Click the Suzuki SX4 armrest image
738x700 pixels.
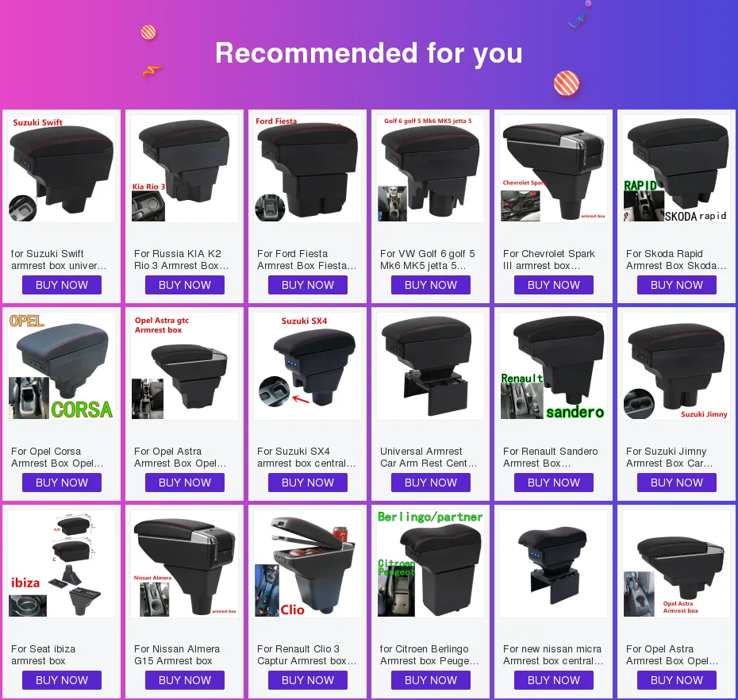[308, 366]
